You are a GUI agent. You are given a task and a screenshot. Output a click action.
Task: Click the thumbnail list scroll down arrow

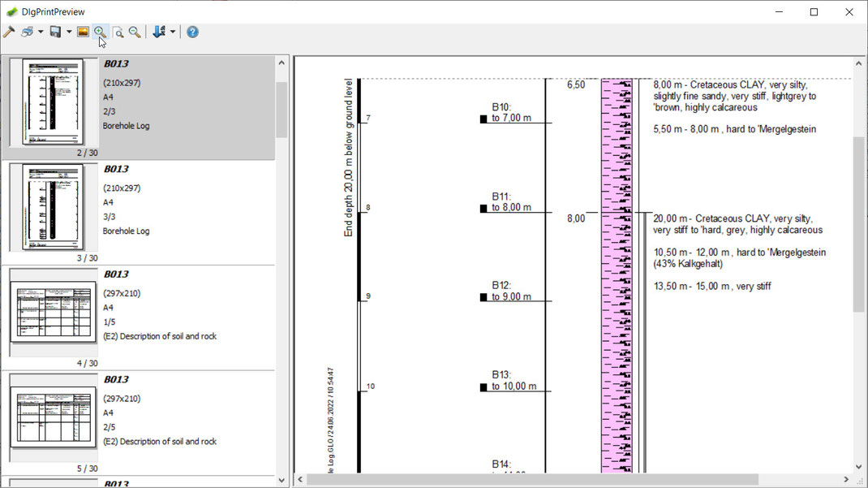[x=281, y=480]
